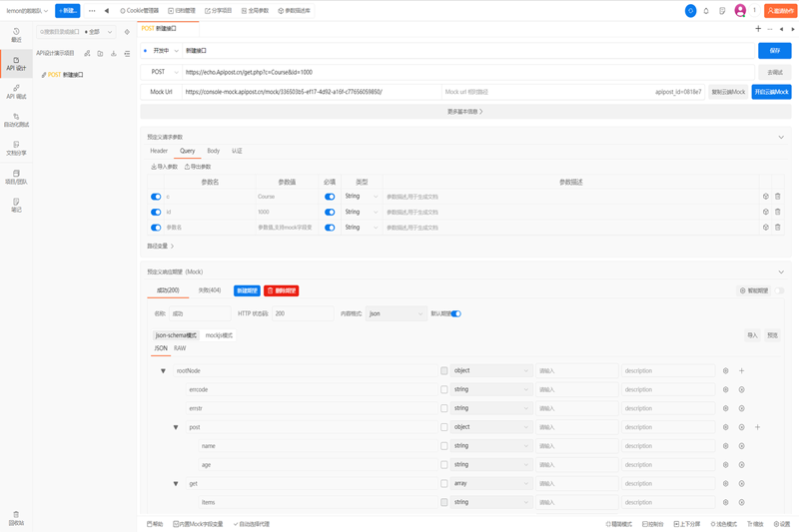Open the 最近 (recent) sidebar icon

pos(16,35)
